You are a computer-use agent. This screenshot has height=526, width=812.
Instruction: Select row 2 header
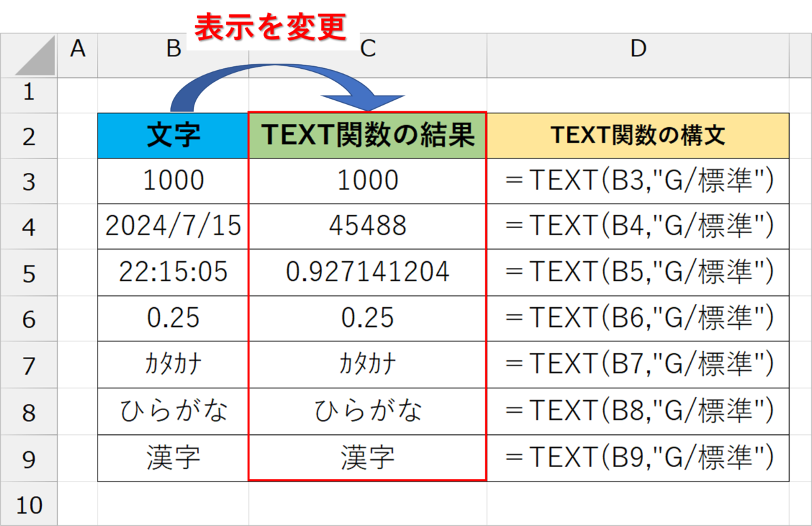point(28,136)
